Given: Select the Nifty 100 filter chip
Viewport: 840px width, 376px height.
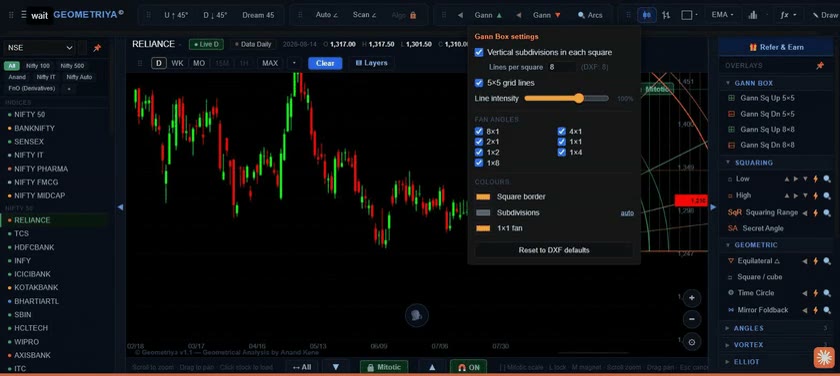Looking at the screenshot, I should (x=38, y=66).
